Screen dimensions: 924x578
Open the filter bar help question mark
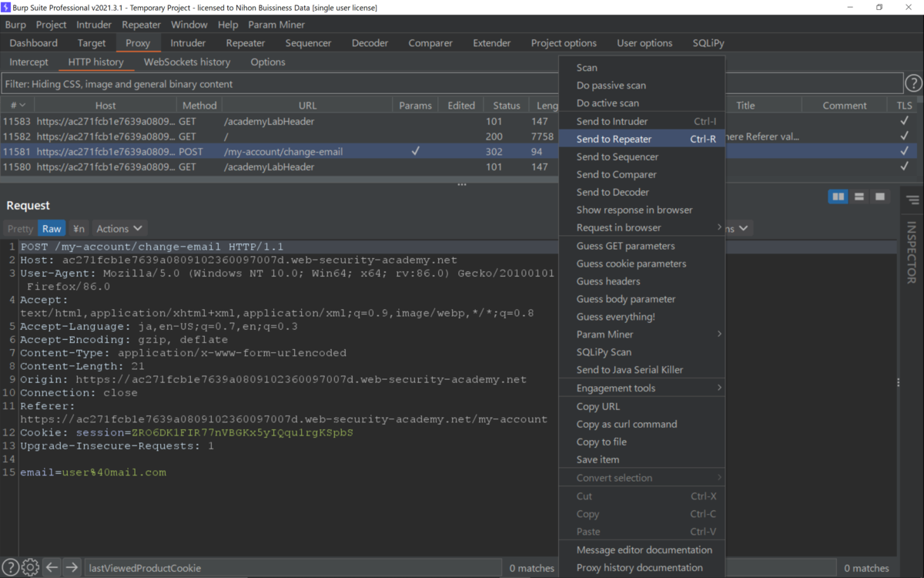click(913, 82)
